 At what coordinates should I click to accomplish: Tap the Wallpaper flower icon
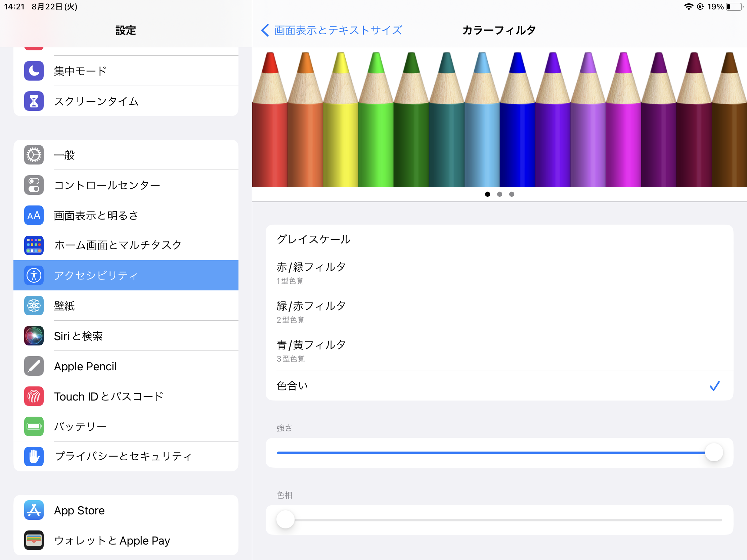34,306
